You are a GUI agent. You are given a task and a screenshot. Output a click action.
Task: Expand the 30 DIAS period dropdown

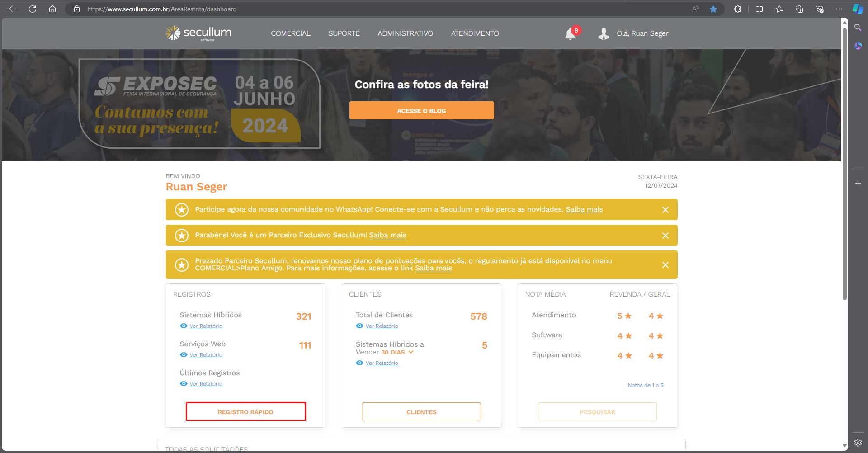coord(411,352)
